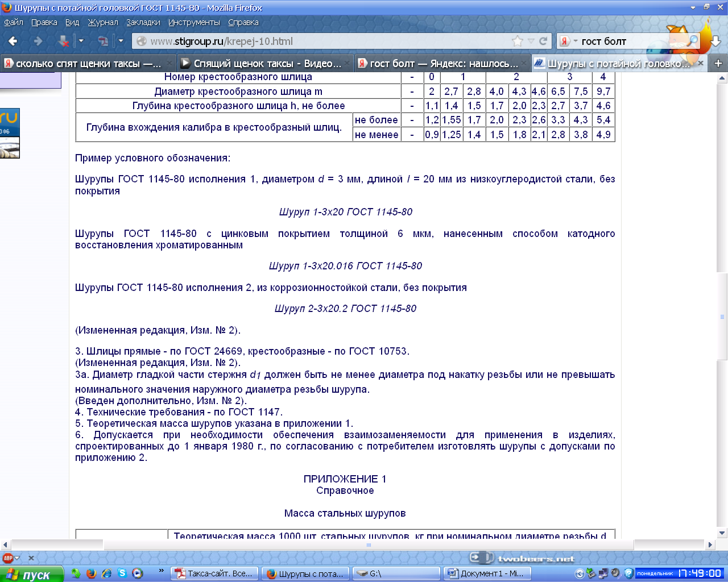Click the Adblock Plus ABP icon
This screenshot has height=582, width=728.
point(8,558)
